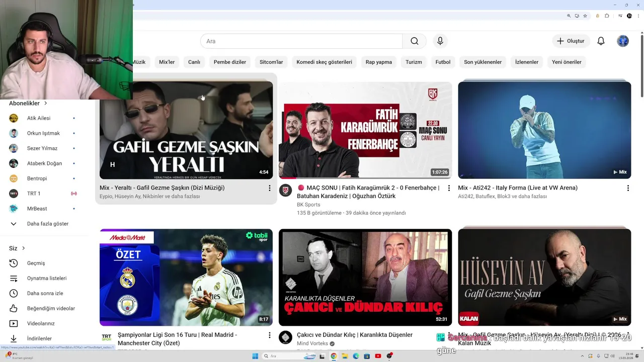Image resolution: width=644 pixels, height=362 pixels.
Task: Open Chrome extensions puzzle icon
Action: point(607,16)
